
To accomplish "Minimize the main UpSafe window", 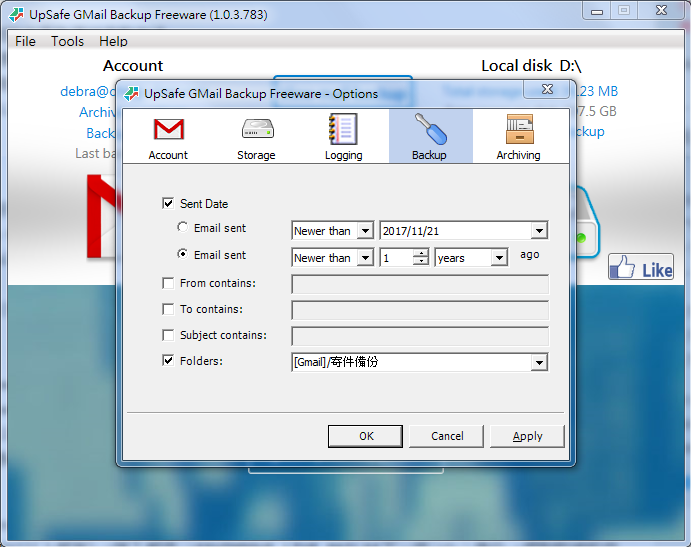I will pos(597,11).
